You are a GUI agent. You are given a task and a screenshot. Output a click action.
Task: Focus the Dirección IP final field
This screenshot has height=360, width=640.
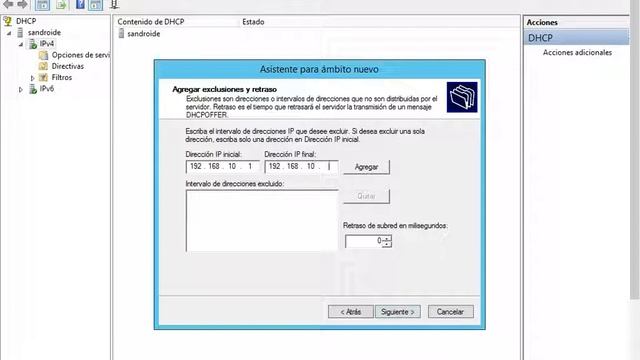tap(301, 167)
